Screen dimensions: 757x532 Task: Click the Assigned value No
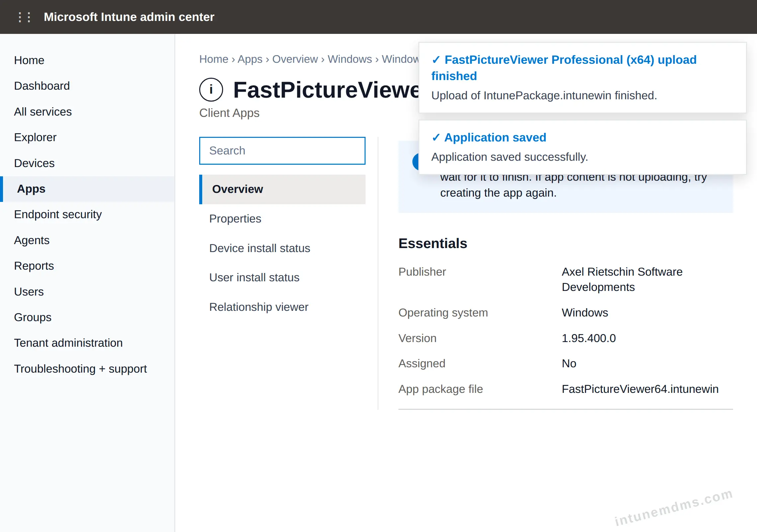click(x=569, y=363)
